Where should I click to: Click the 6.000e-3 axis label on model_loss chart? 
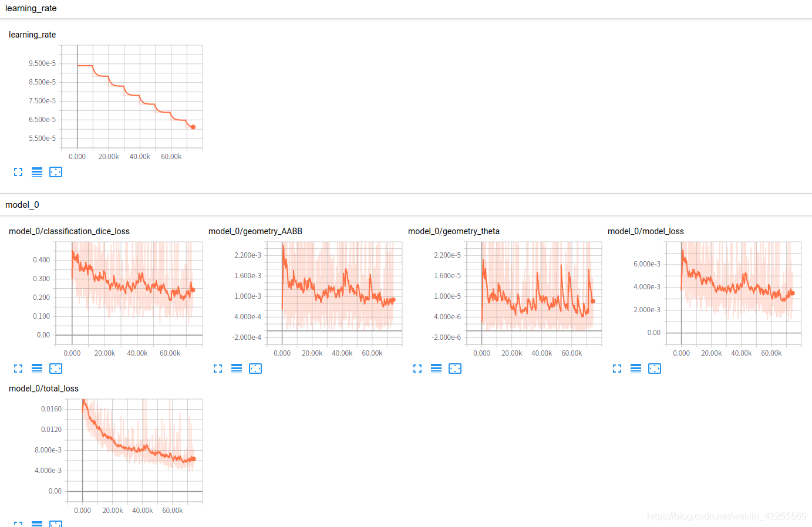tap(647, 264)
